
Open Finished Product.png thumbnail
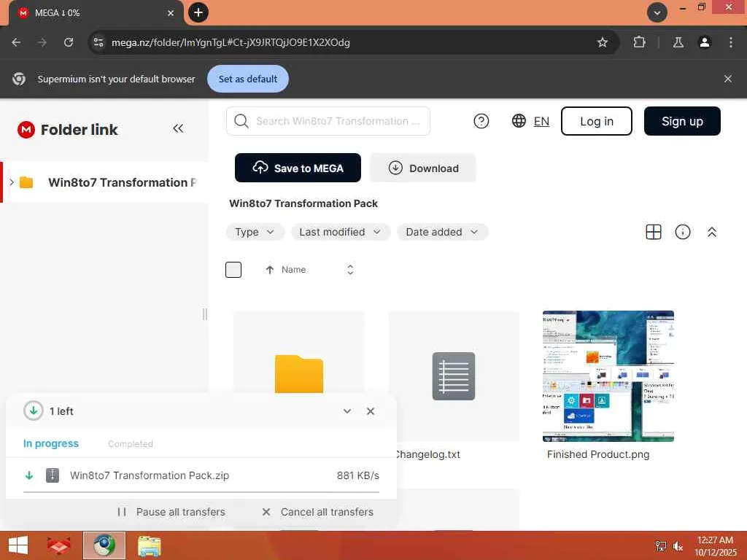point(608,376)
